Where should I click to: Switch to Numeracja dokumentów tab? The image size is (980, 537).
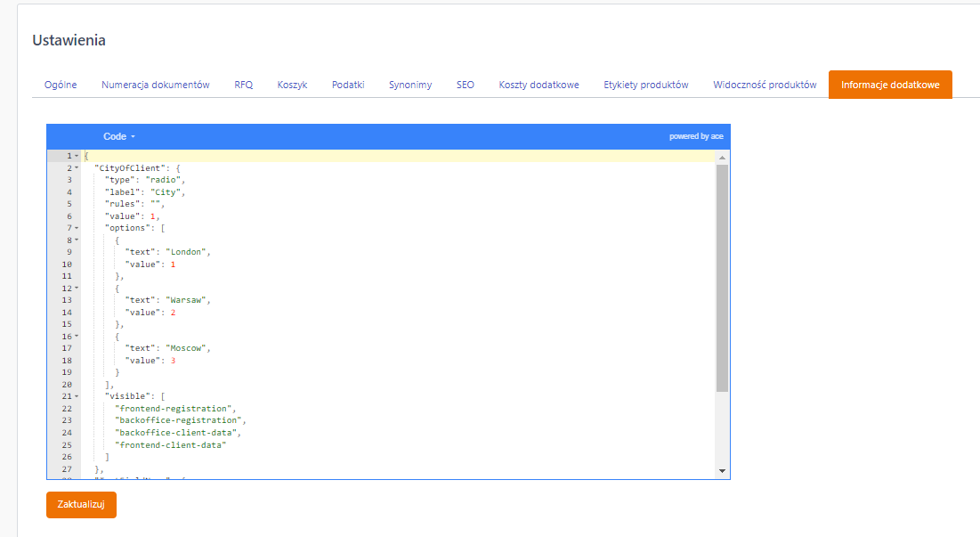click(156, 85)
